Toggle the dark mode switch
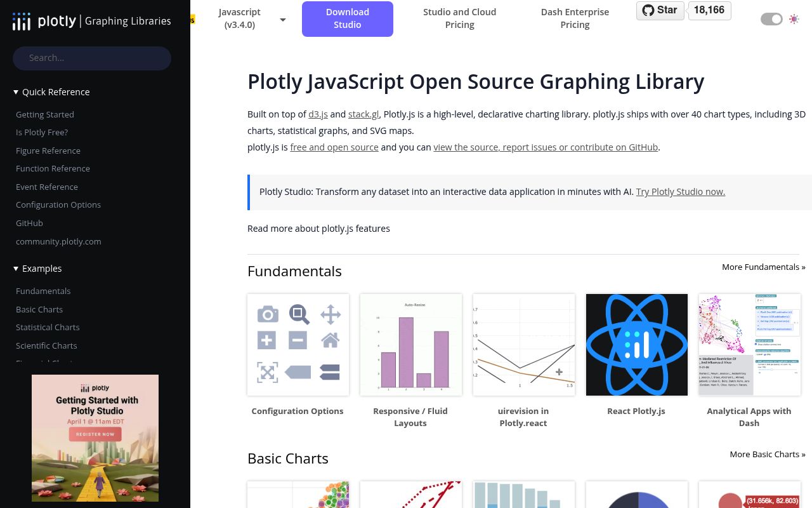The width and height of the screenshot is (812, 508). coord(771,19)
